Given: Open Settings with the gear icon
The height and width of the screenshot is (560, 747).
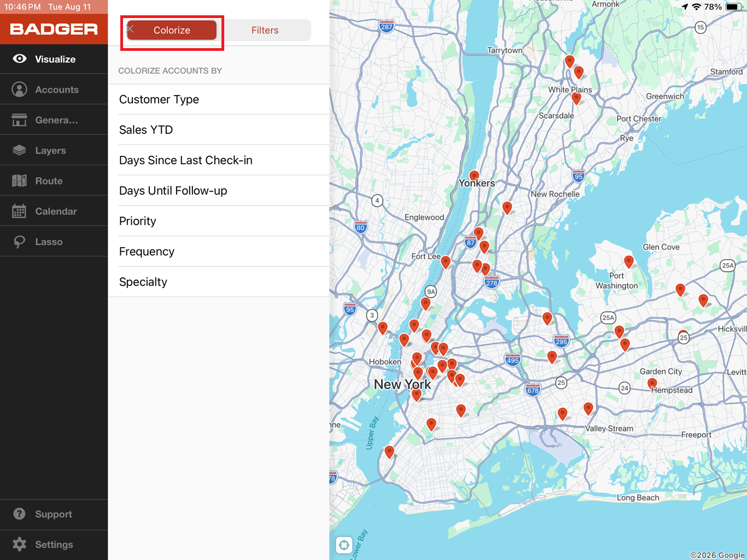Looking at the screenshot, I should [54, 545].
